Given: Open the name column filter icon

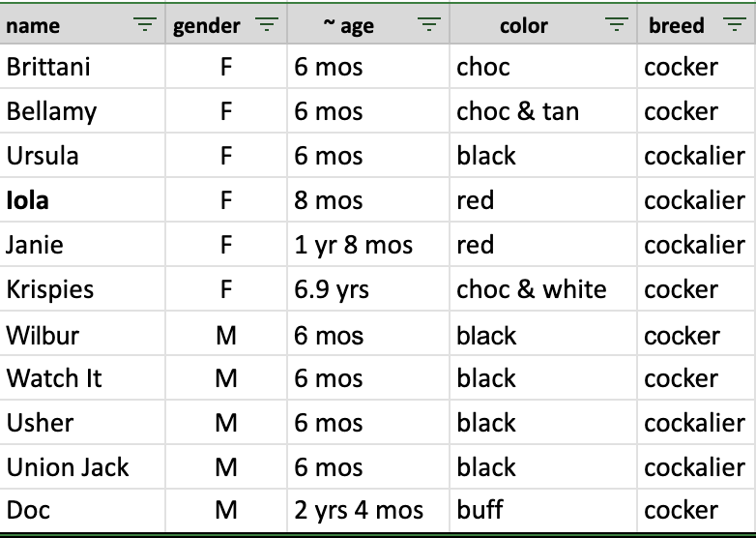Looking at the screenshot, I should coord(145,25).
